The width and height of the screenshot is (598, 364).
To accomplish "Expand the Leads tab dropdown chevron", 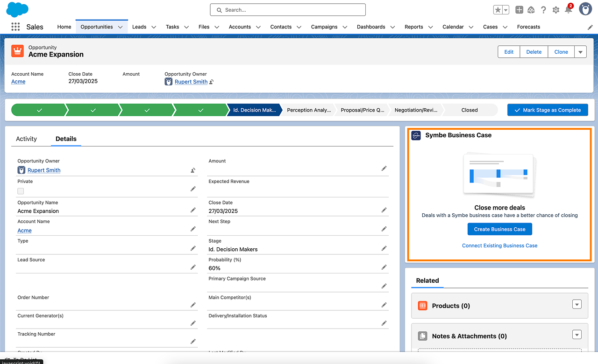I will point(154,27).
